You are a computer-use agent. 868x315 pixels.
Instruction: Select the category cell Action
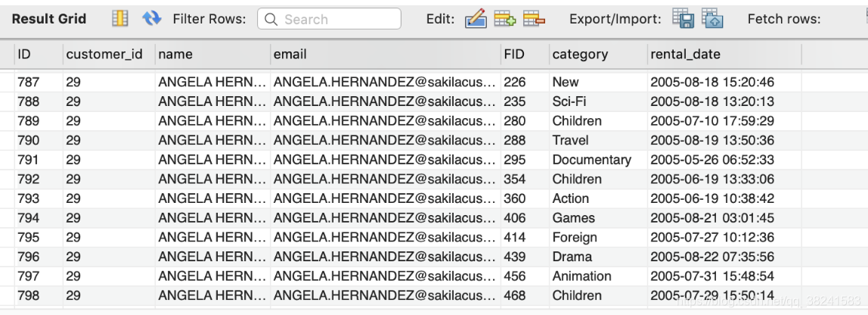coord(598,198)
